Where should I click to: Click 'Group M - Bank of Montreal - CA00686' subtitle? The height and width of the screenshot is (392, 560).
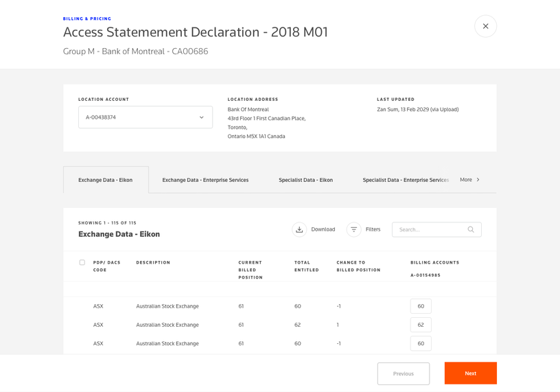[135, 51]
